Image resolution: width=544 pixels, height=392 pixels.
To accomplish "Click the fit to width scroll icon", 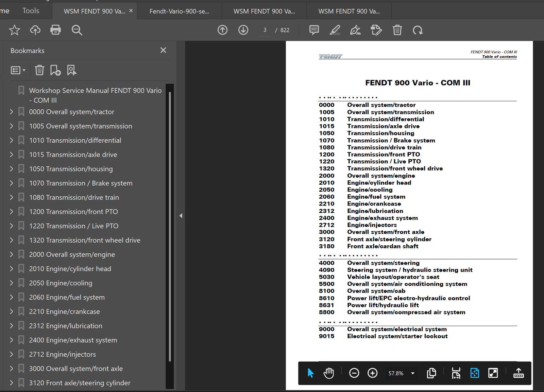I will click(x=456, y=373).
